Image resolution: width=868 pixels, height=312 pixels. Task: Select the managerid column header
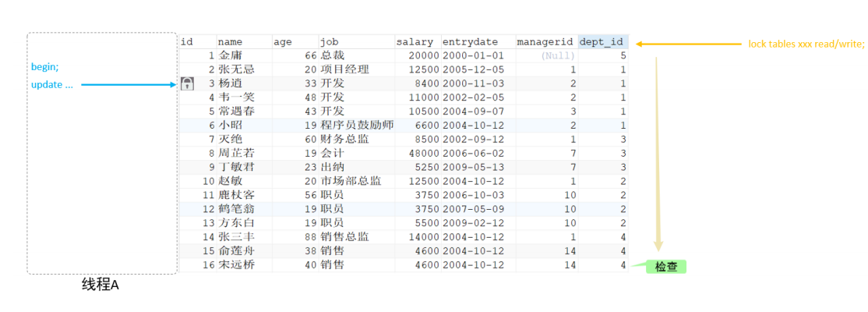pos(546,42)
